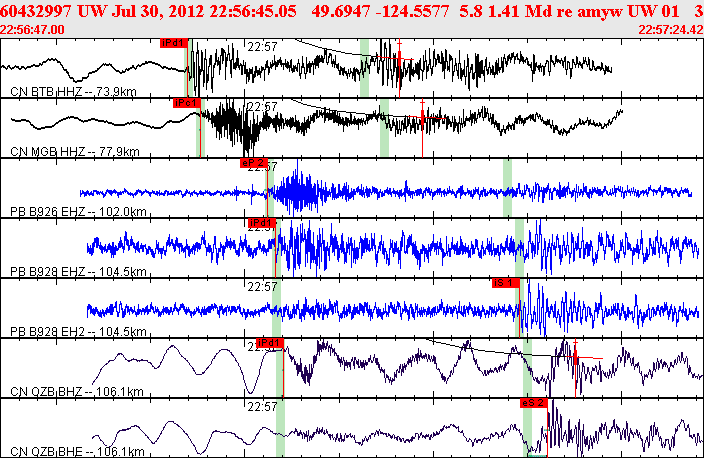
Task: Select the iS 1 pick flag on B928 EH2
Action: coord(506,283)
